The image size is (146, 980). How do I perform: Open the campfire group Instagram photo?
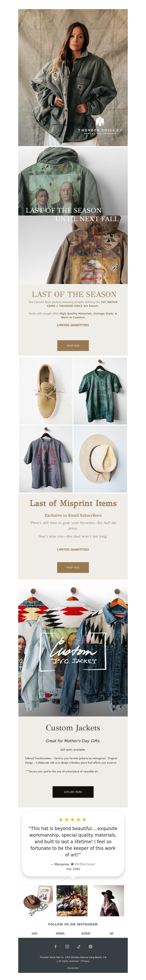(x=72, y=901)
